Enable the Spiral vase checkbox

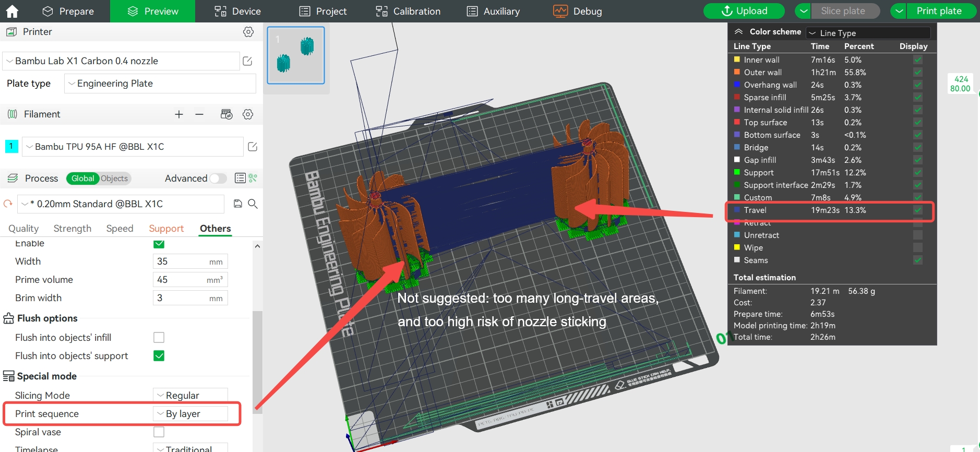(159, 432)
